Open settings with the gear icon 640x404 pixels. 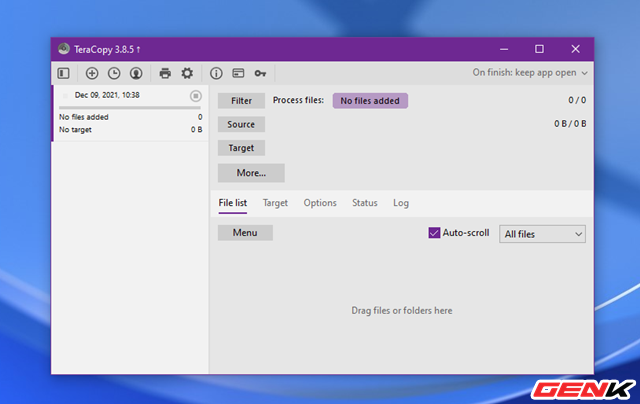(187, 73)
